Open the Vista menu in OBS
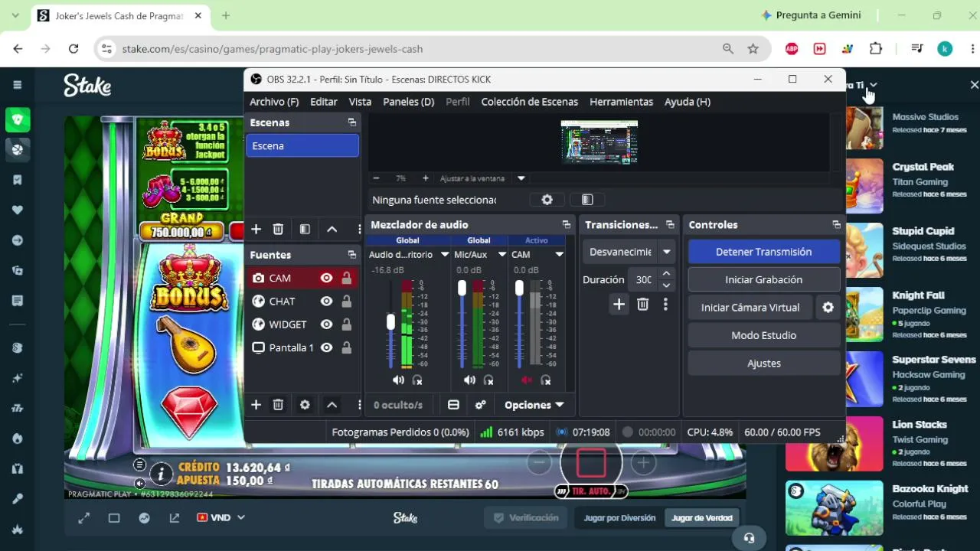This screenshot has width=980, height=551. (360, 102)
